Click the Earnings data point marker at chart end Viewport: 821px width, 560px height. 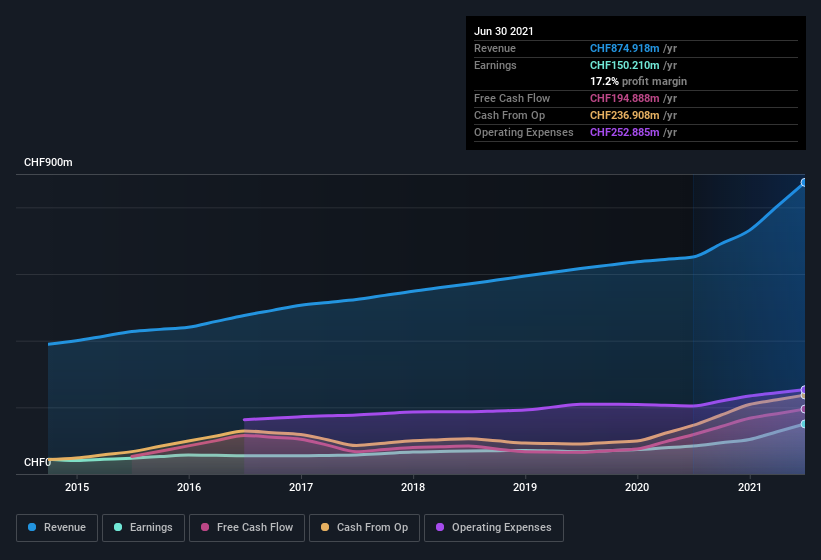[804, 424]
